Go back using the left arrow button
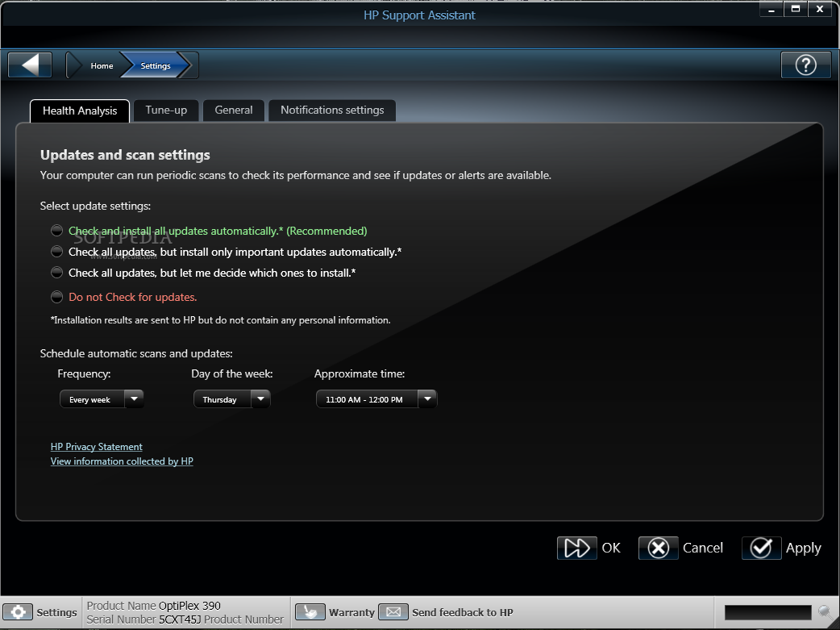The width and height of the screenshot is (840, 630). pos(30,65)
